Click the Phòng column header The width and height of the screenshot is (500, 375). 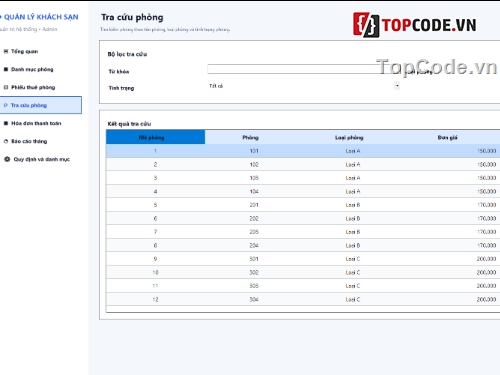tap(250, 137)
